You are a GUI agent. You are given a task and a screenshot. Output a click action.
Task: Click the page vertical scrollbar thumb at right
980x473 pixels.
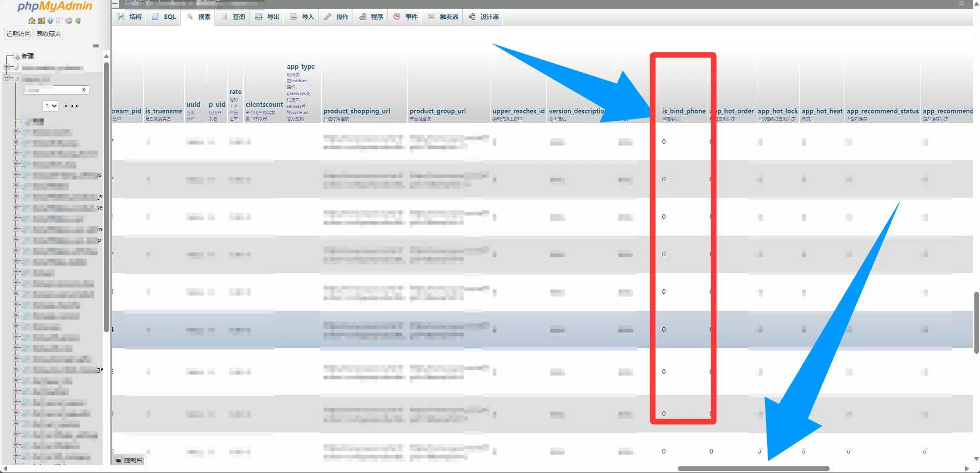[x=976, y=323]
